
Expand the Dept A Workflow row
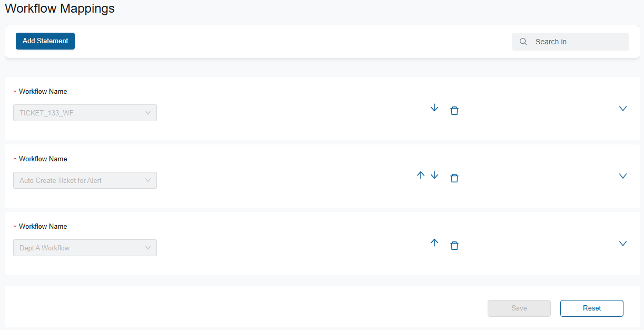[623, 244]
